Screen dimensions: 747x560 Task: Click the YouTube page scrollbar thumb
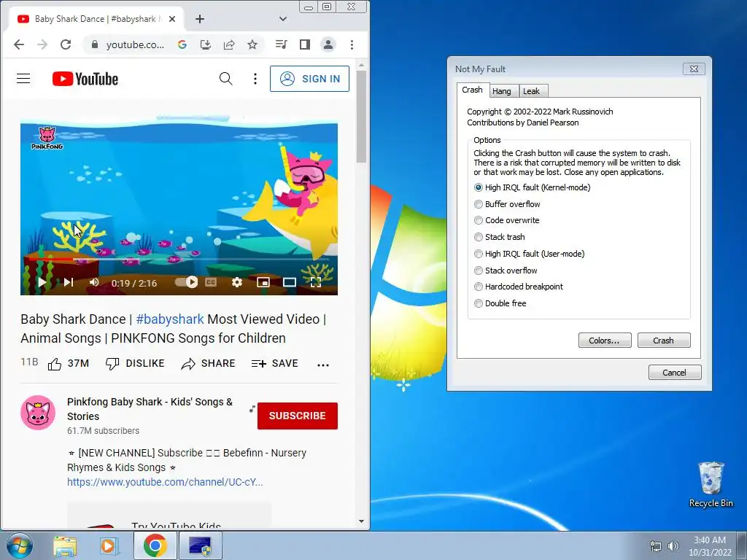(361, 117)
